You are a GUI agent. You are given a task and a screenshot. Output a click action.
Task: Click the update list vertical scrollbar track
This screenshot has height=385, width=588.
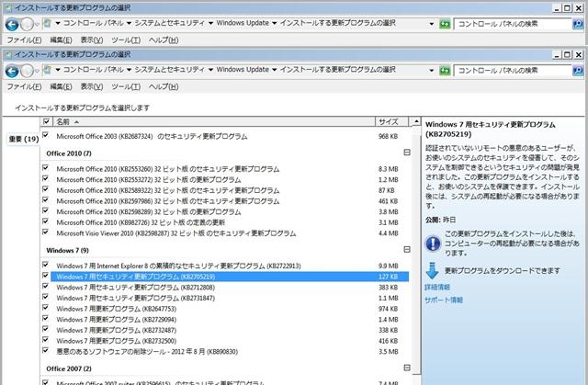click(416, 255)
